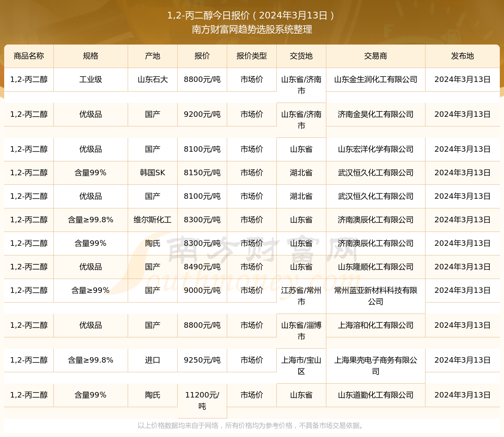Click the 规格 column header
Viewport: 504px width, 437px height.
pyautogui.click(x=90, y=56)
